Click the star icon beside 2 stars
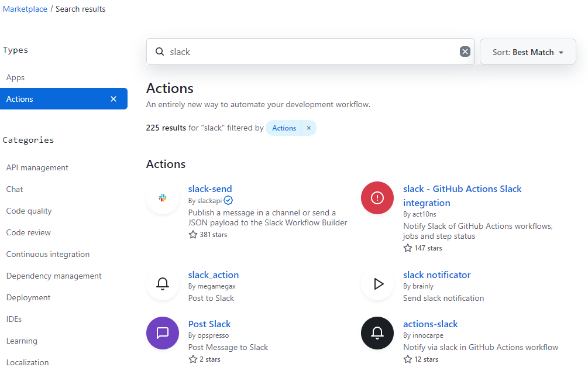 [x=192, y=359]
